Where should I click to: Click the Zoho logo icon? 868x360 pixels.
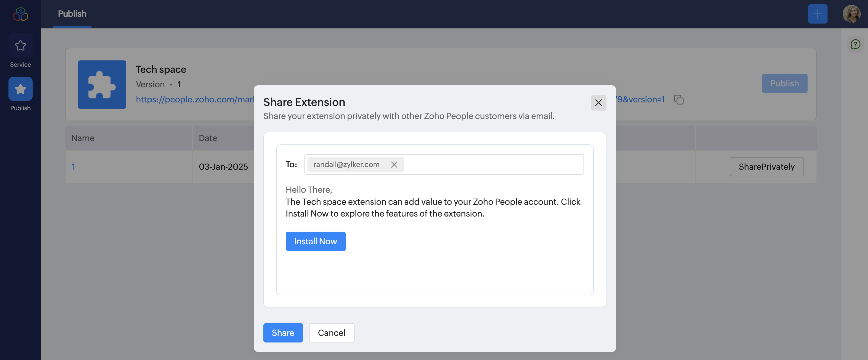coord(20,14)
